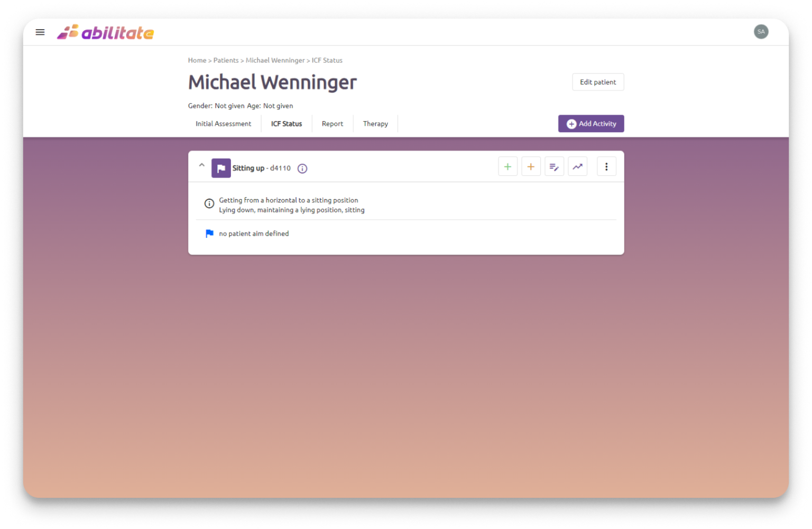The height and width of the screenshot is (529, 812).
Task: Navigate to Patients in the breadcrumb
Action: pos(226,60)
